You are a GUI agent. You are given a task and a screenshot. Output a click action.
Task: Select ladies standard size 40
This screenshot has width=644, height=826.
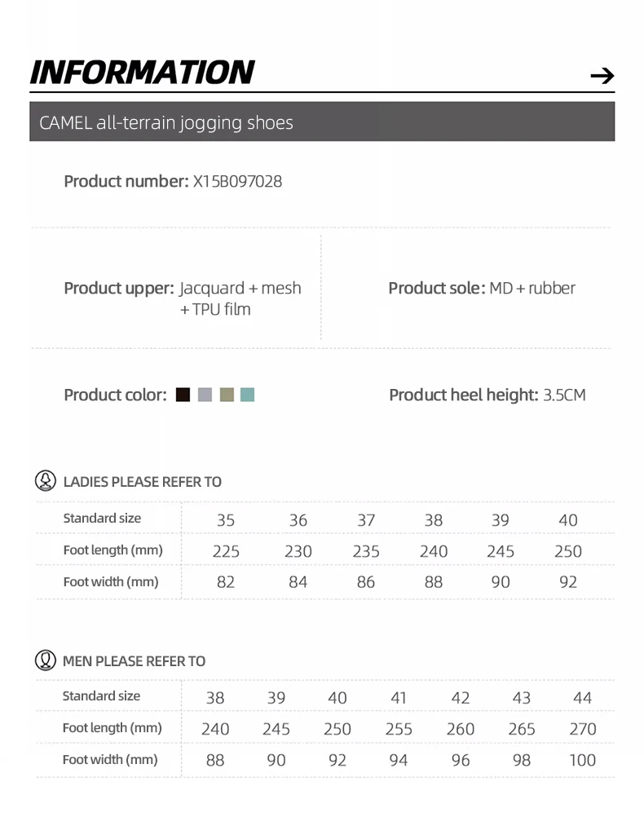click(x=568, y=520)
